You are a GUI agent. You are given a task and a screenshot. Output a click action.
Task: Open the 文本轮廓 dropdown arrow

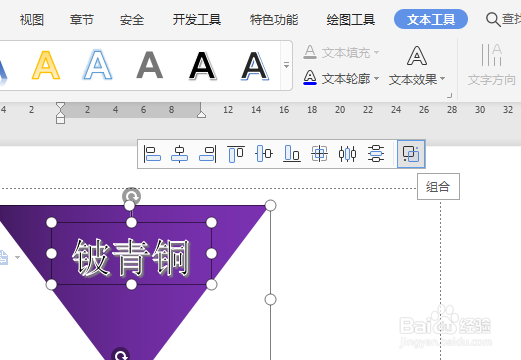pos(376,79)
